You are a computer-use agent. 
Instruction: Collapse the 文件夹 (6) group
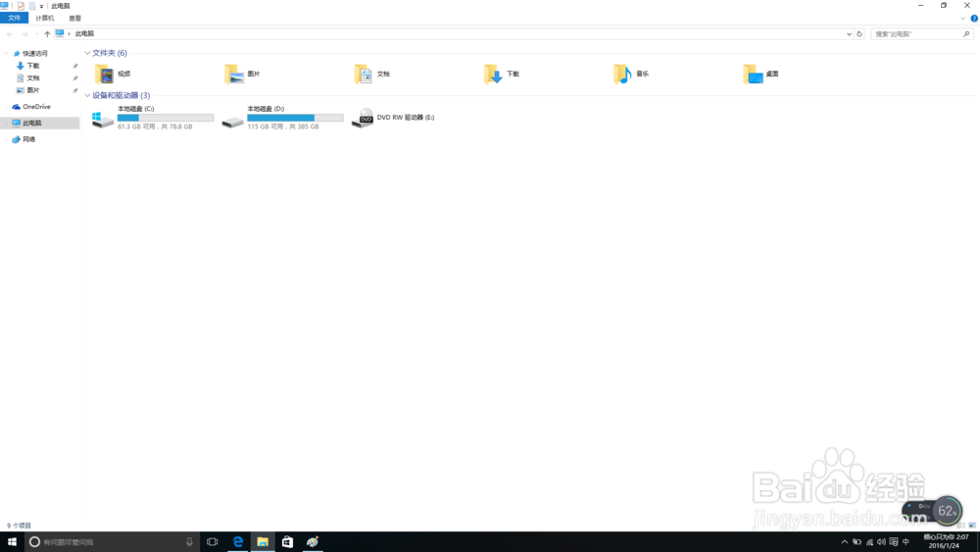[87, 53]
